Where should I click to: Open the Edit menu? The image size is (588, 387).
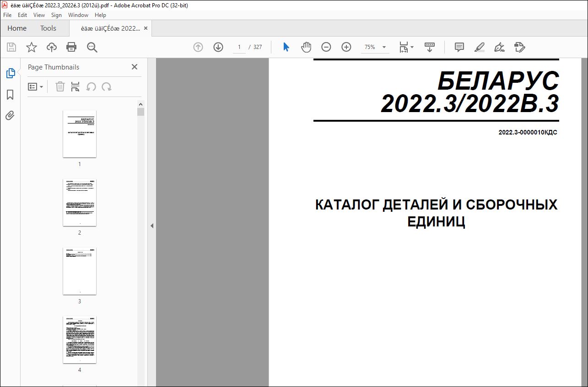[x=22, y=15]
